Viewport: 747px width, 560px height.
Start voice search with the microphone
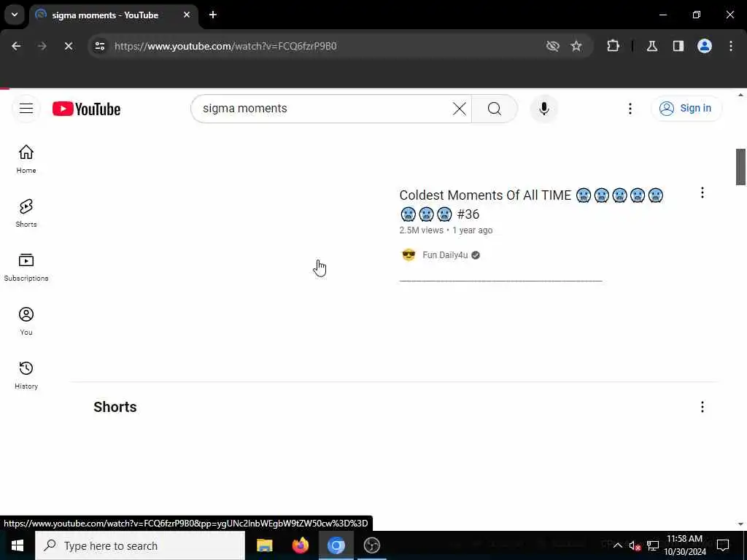tap(543, 109)
